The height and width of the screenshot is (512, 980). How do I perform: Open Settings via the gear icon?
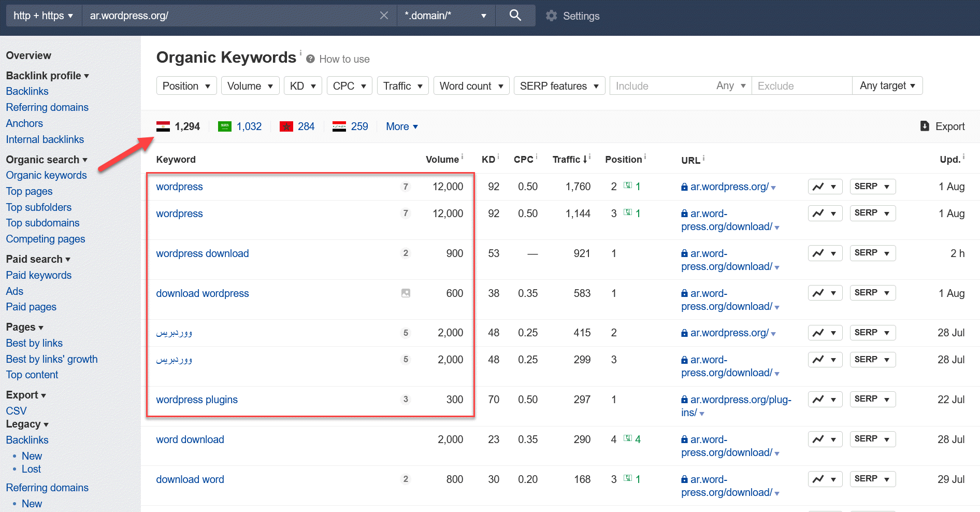551,16
